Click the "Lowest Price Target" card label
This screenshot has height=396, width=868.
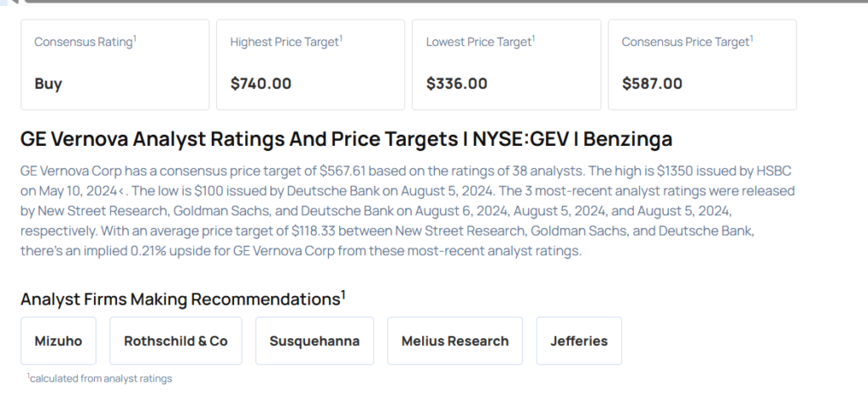(480, 42)
